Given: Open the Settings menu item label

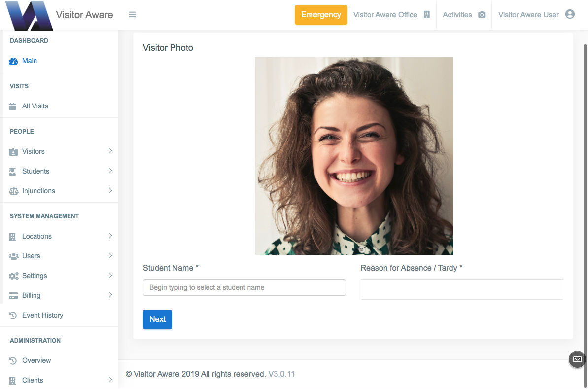Looking at the screenshot, I should [x=35, y=276].
